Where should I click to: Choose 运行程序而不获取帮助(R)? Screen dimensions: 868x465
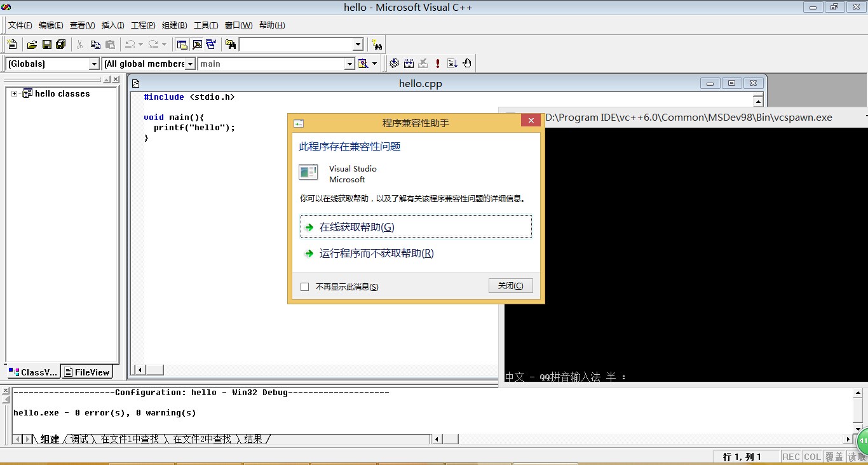[416, 253]
